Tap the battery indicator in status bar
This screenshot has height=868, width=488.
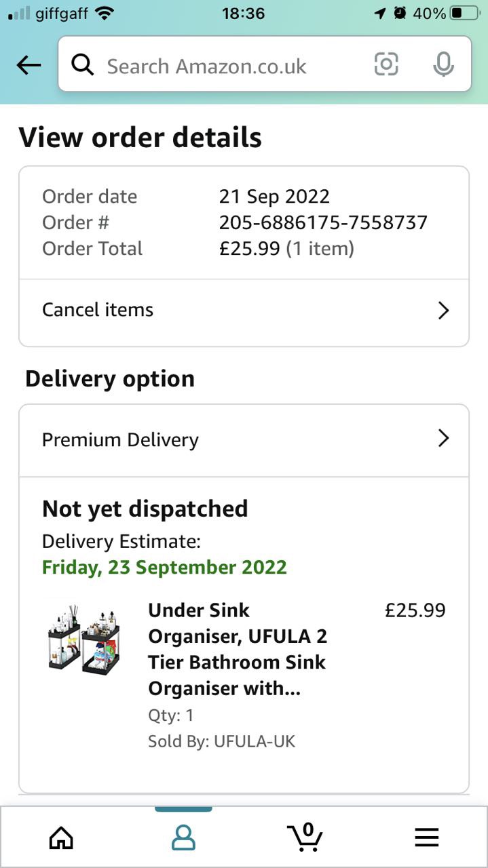[x=464, y=14]
